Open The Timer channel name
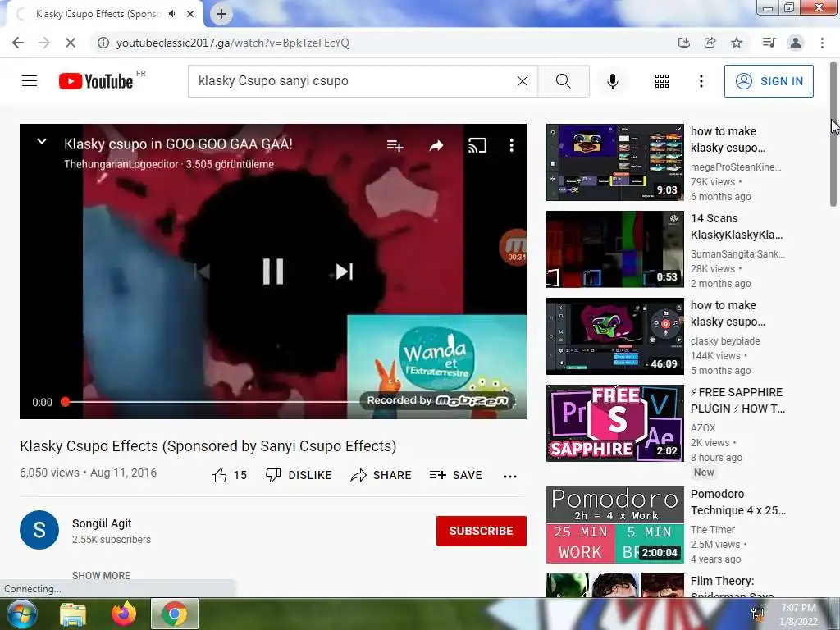 click(713, 529)
